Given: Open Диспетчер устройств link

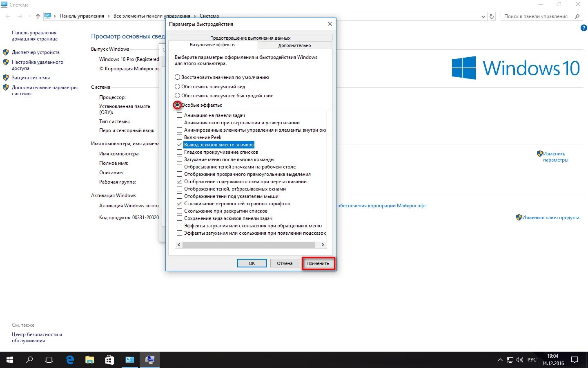Looking at the screenshot, I should (x=36, y=52).
